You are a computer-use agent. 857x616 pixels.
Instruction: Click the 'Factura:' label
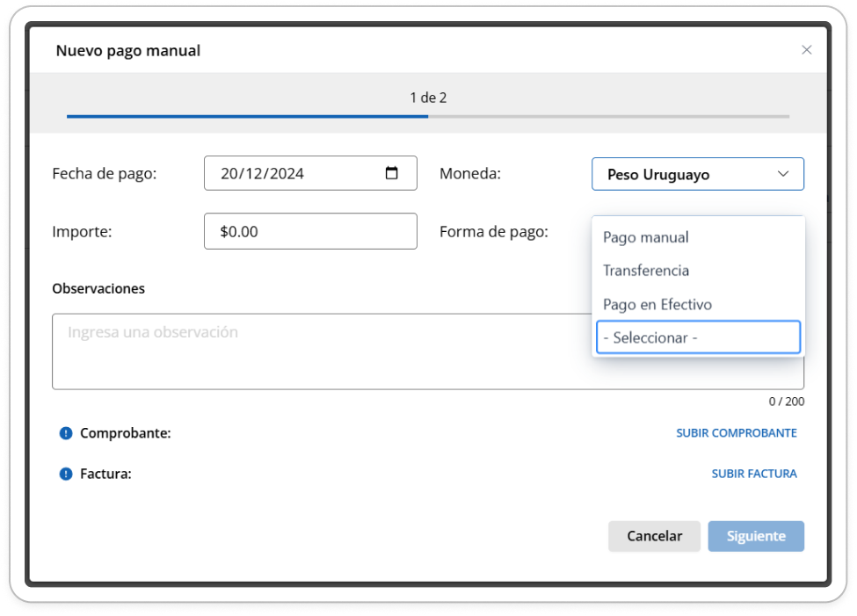coord(105,474)
